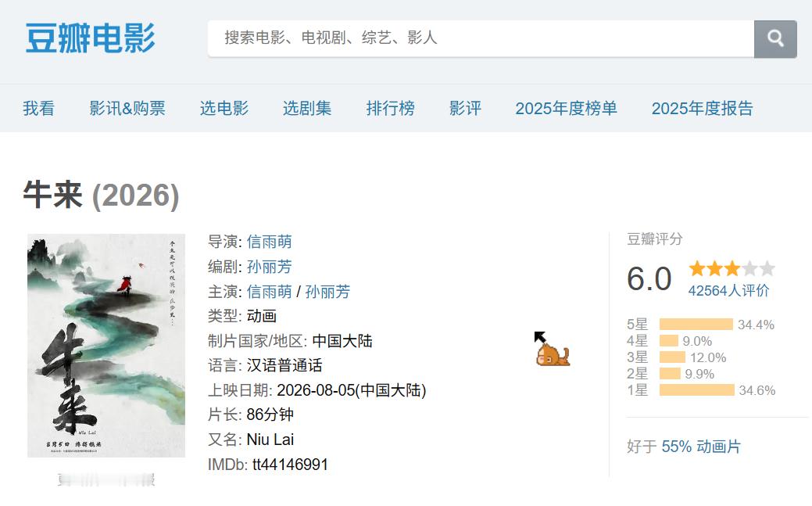Open the 影评 navigation item

(465, 109)
